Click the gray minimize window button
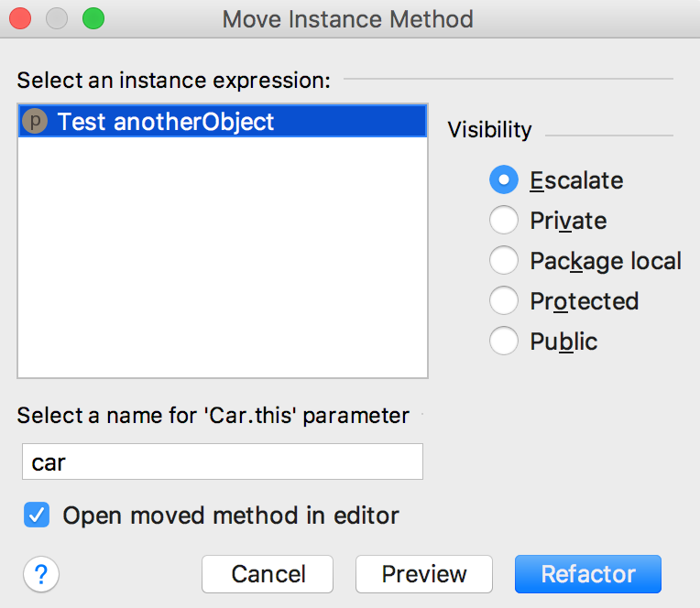The height and width of the screenshot is (608, 700). point(57,18)
